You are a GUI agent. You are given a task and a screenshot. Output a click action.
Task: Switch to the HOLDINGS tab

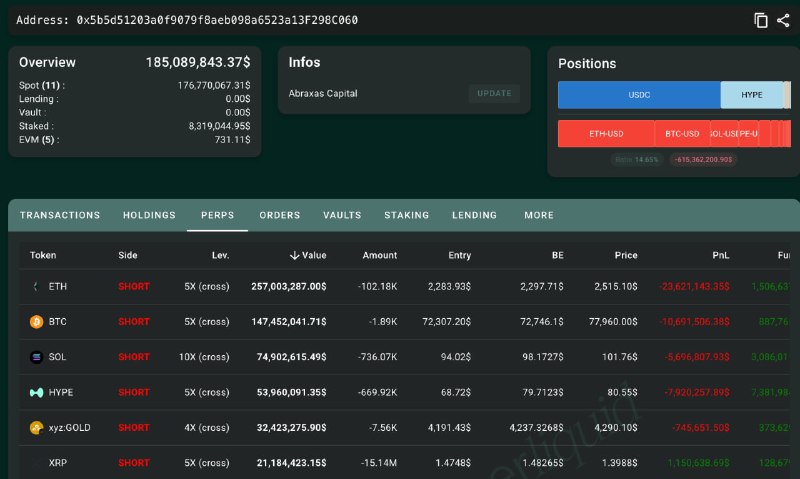pyautogui.click(x=149, y=215)
